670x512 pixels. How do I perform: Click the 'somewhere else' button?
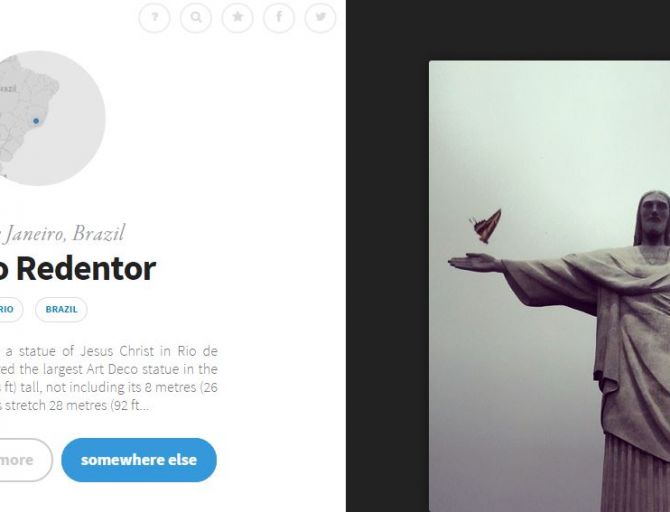coord(139,460)
